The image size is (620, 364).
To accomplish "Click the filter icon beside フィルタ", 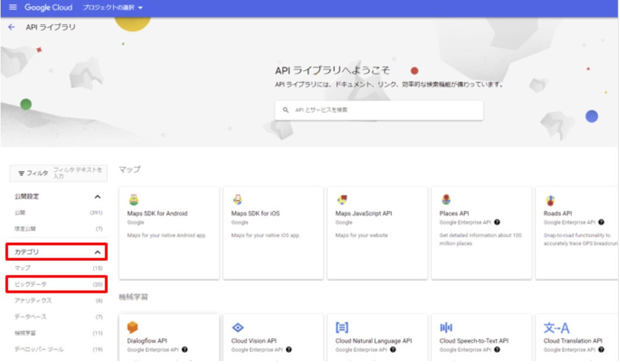I will tap(21, 173).
